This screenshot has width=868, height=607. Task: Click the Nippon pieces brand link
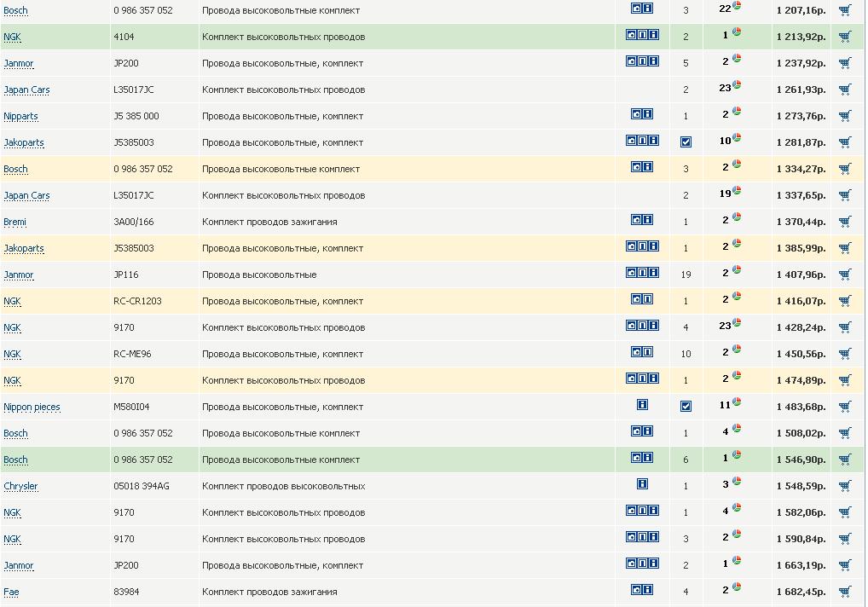32,408
